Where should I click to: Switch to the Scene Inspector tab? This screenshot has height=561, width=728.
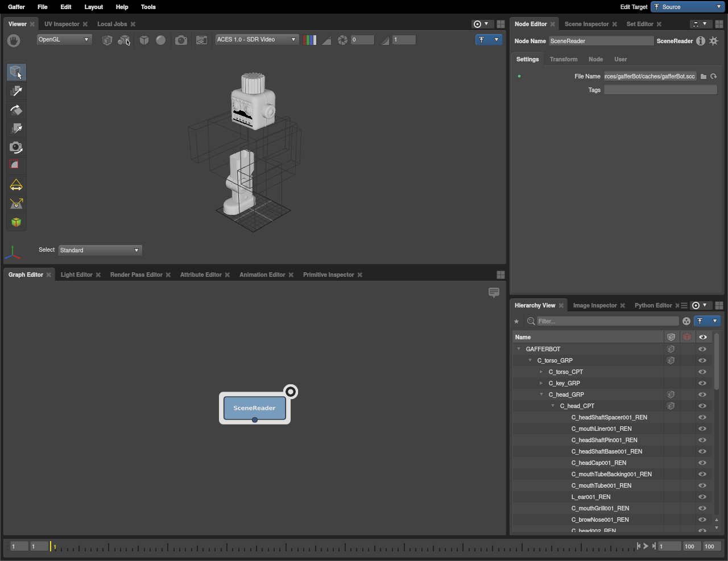point(586,24)
